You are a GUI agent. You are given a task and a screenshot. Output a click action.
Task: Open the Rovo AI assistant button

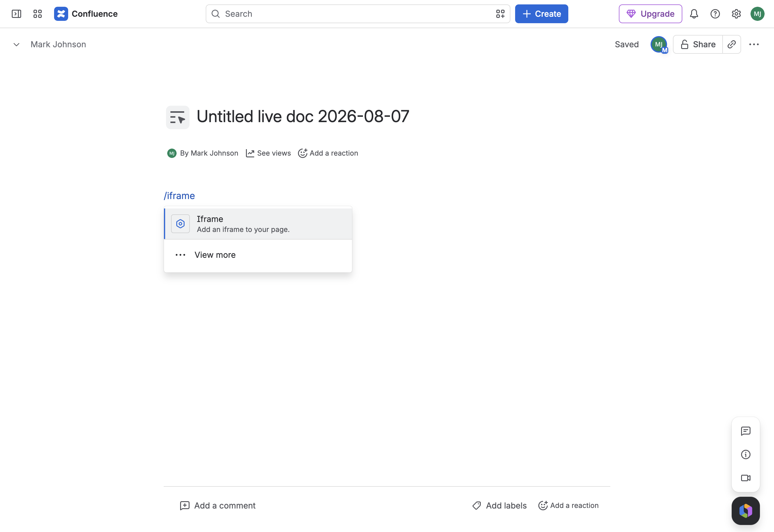(745, 511)
